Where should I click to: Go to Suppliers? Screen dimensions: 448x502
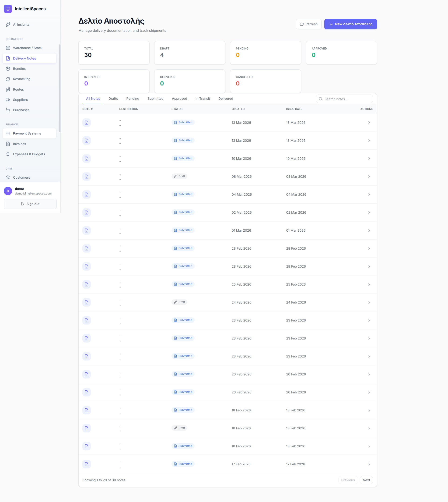(x=30, y=100)
